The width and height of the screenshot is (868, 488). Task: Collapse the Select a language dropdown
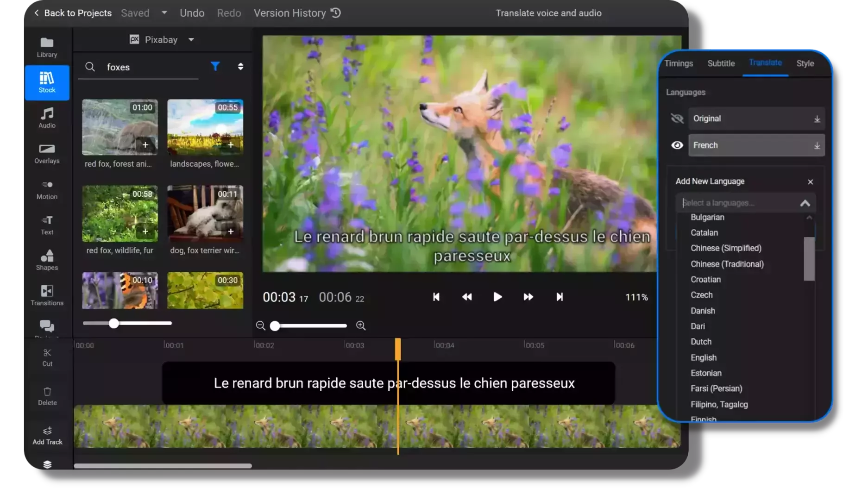click(805, 203)
